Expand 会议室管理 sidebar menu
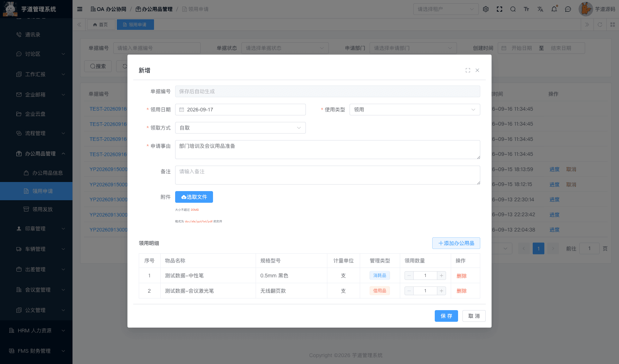The width and height of the screenshot is (619, 364). (x=36, y=290)
